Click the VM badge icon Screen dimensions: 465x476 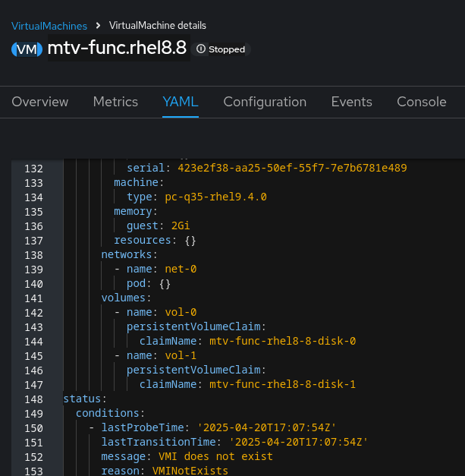tap(27, 49)
